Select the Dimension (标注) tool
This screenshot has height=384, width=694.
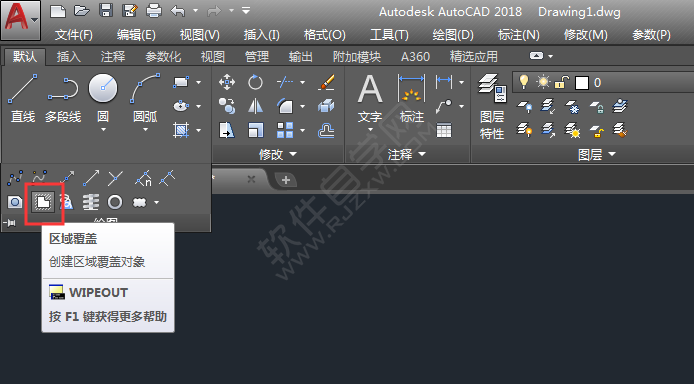click(x=412, y=98)
